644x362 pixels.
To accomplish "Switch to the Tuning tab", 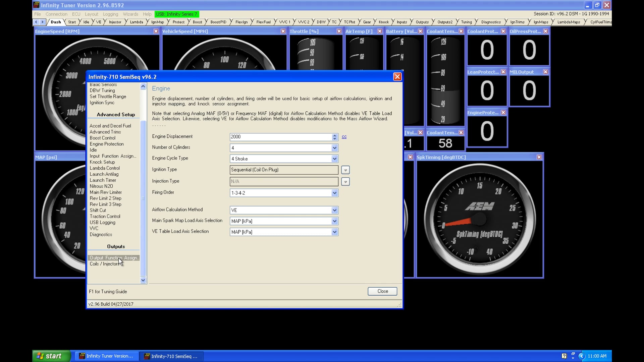I will tap(466, 22).
